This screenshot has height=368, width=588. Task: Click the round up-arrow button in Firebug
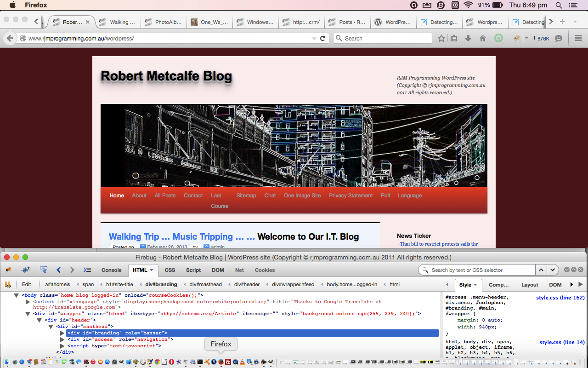click(574, 270)
